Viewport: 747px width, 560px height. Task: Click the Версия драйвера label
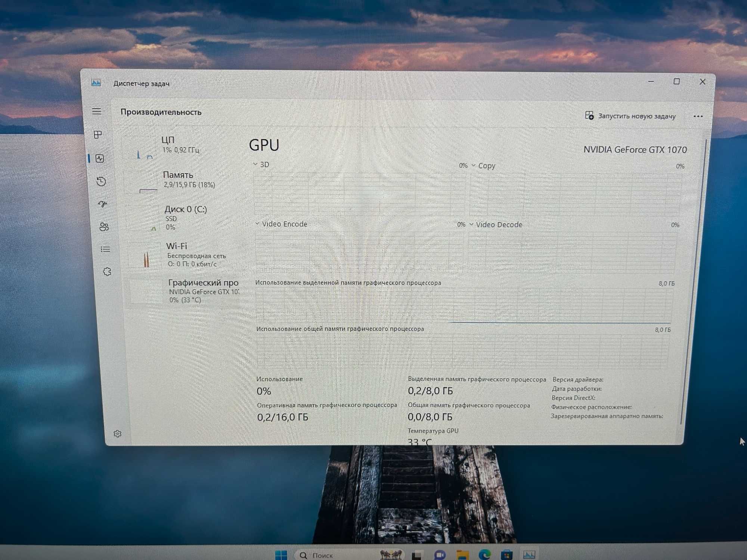click(x=578, y=379)
